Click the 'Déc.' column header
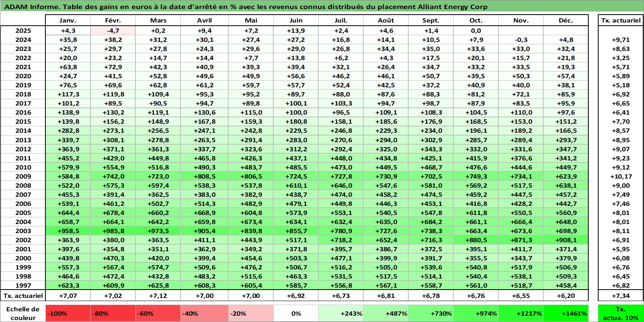This screenshot has height=322, width=644. click(566, 21)
